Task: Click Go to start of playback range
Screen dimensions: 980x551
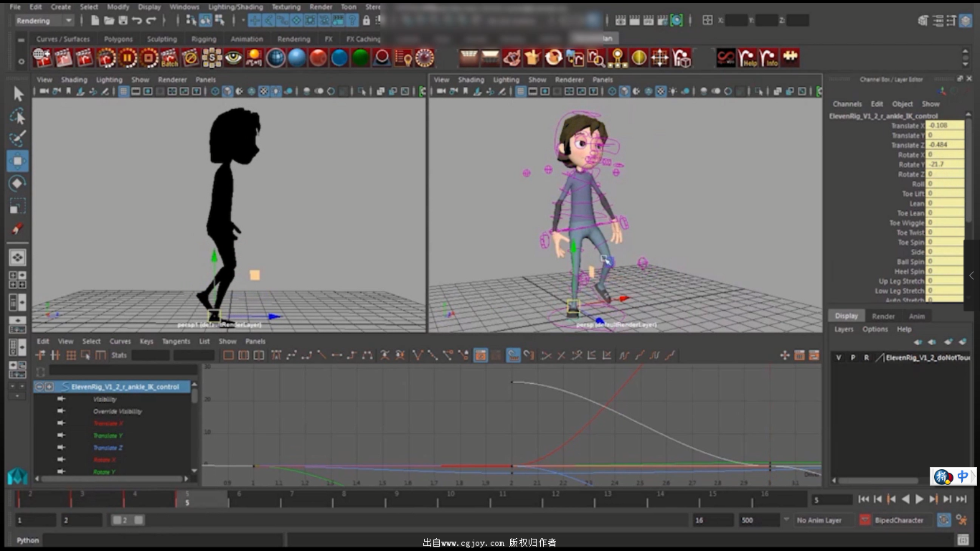Action: pyautogui.click(x=864, y=499)
